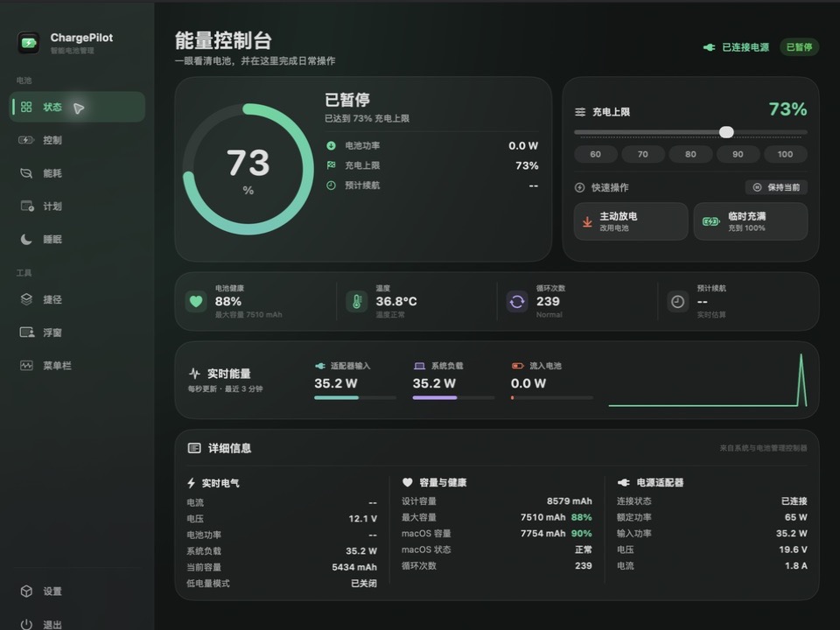
Task: Click the 已关闭 低电量模式 value
Action: (364, 584)
